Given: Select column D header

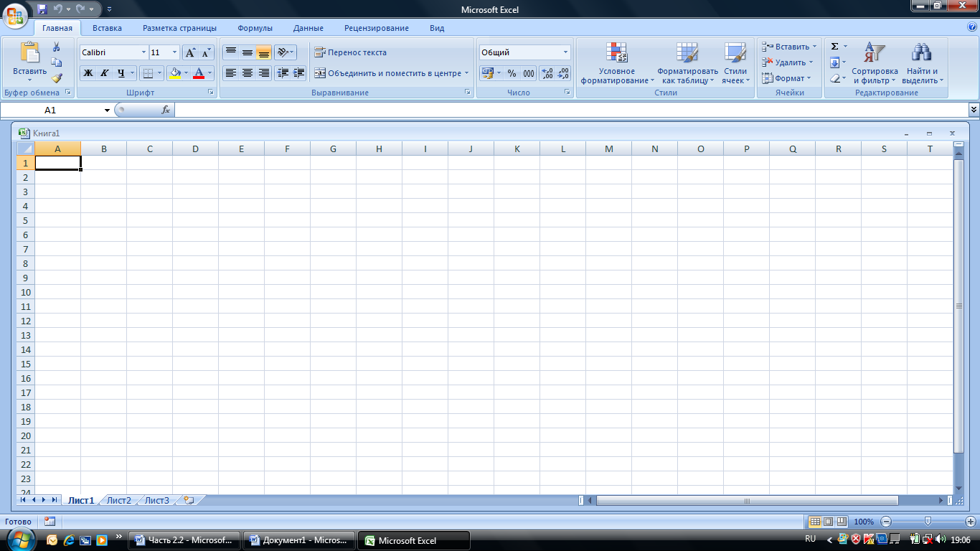Looking at the screenshot, I should (196, 149).
